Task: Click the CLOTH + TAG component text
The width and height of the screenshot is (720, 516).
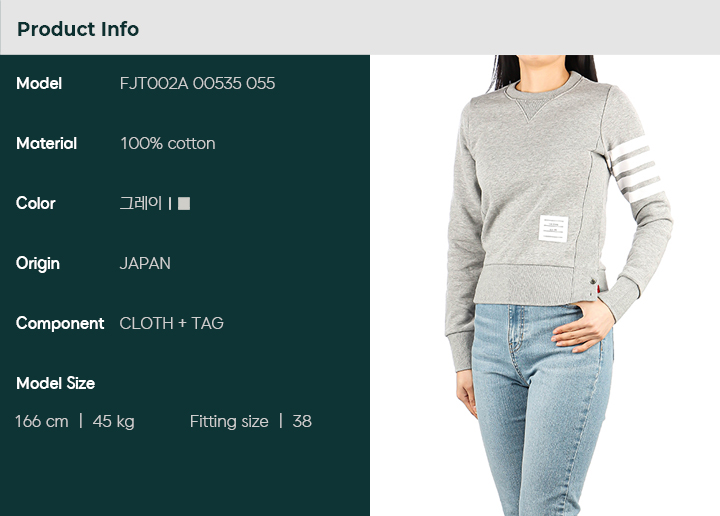Action: (171, 324)
